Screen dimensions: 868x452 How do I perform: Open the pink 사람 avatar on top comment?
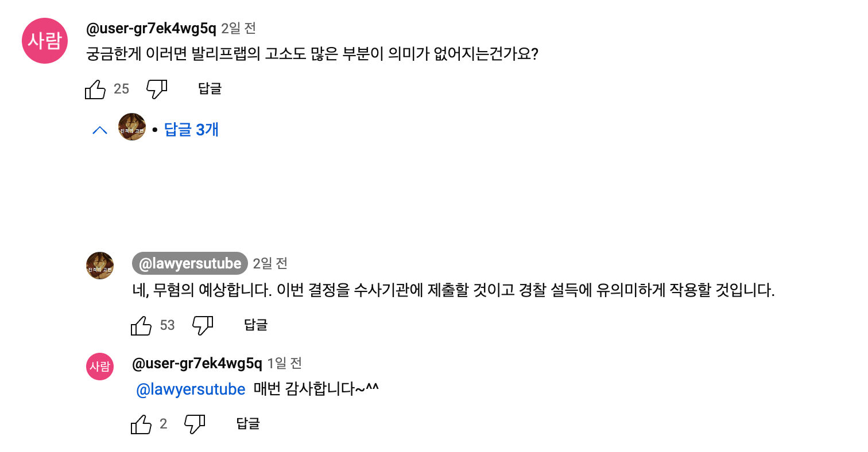pos(45,40)
